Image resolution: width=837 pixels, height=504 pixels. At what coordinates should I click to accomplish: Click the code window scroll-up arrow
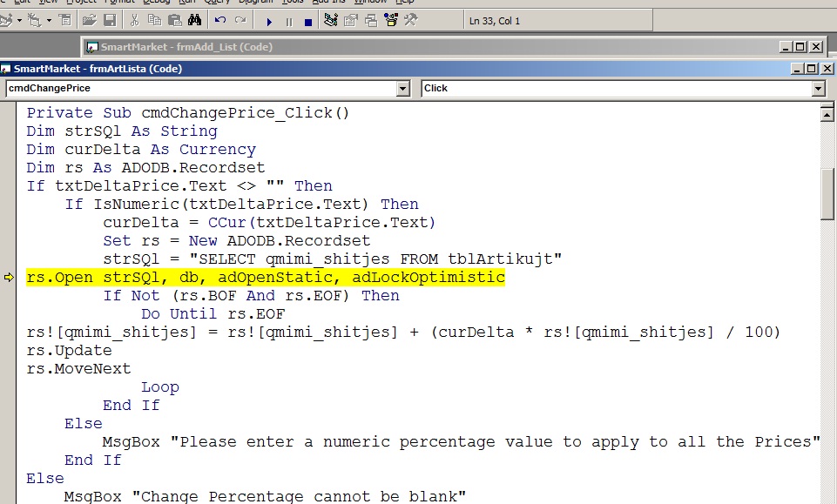(827, 114)
